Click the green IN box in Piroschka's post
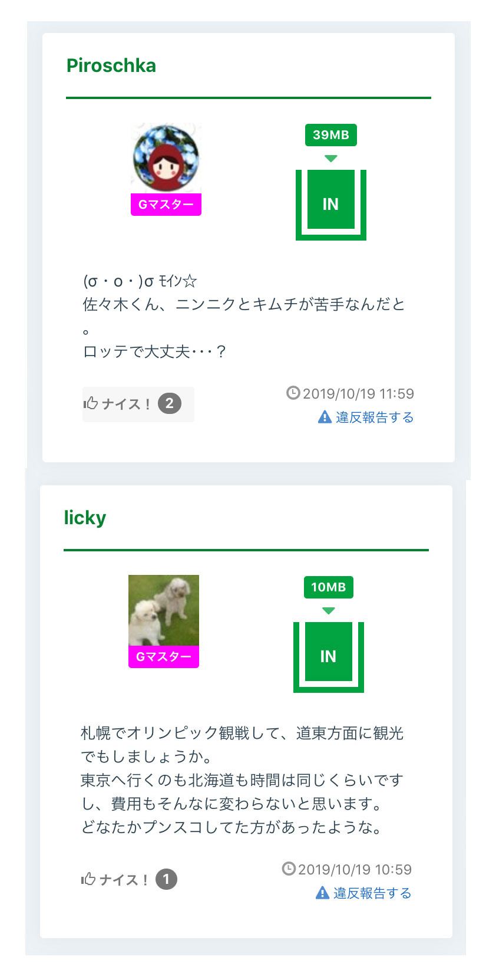This screenshot has height=980, width=496. pos(330,204)
